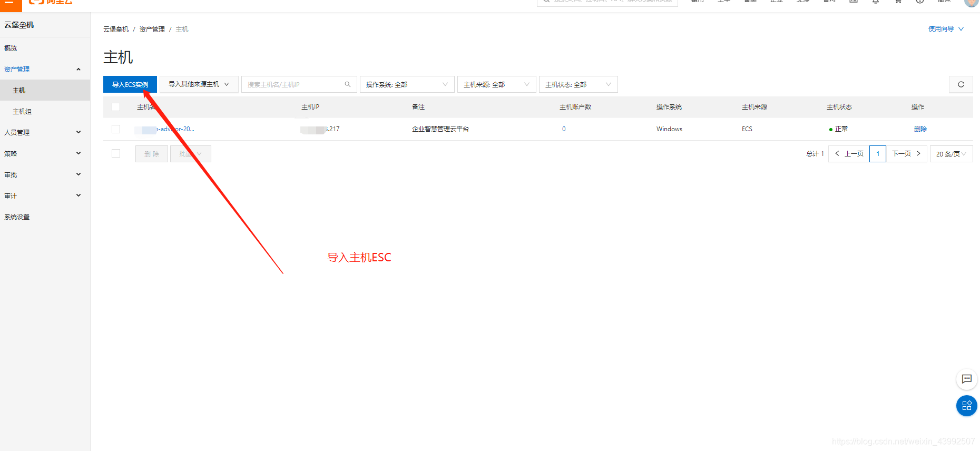The height and width of the screenshot is (451, 980).
Task: Expand the 人员管理 sidebar section
Action: [x=45, y=132]
